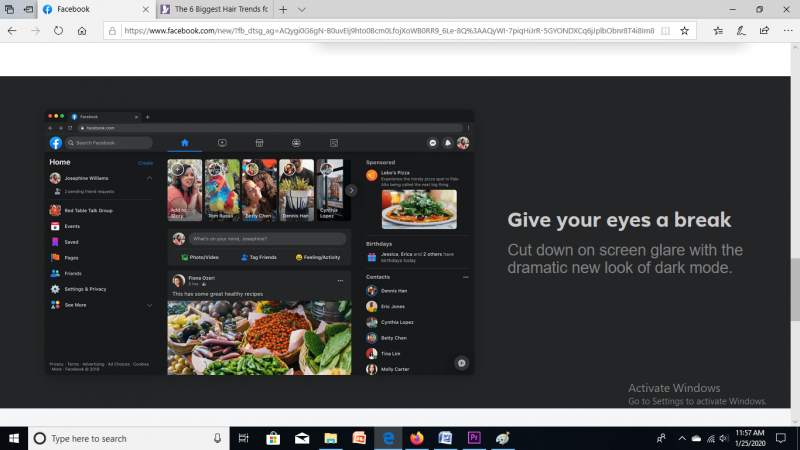The image size is (800, 450).
Task: Open the favorites hub icon
Action: (x=718, y=31)
